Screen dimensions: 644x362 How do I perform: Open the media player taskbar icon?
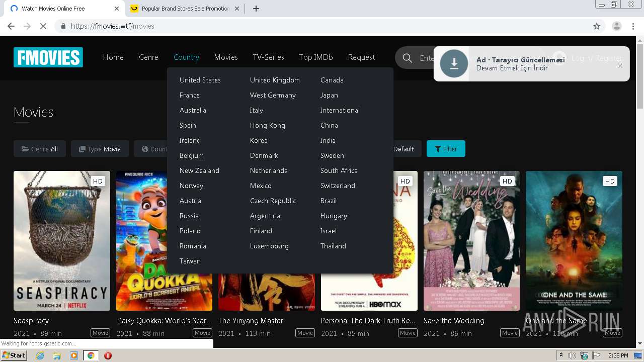pos(74,355)
